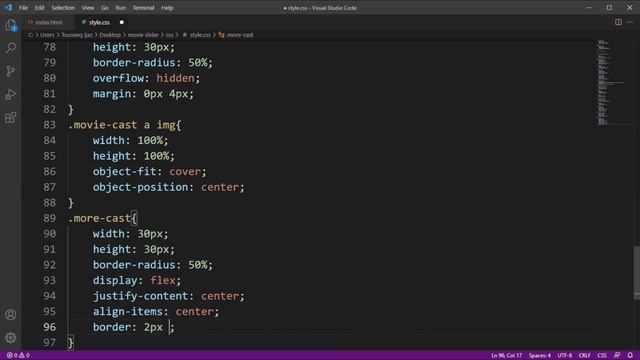Open the Search view icon

click(11, 48)
